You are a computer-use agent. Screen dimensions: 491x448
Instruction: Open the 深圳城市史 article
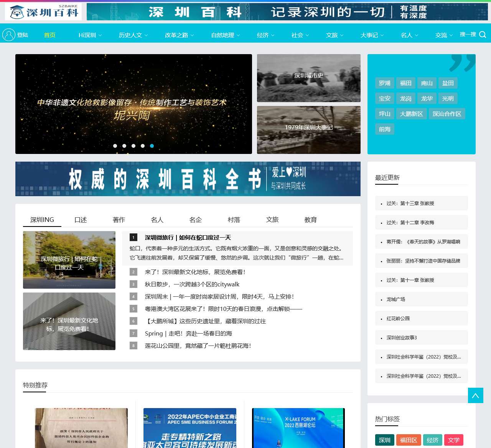pos(308,78)
